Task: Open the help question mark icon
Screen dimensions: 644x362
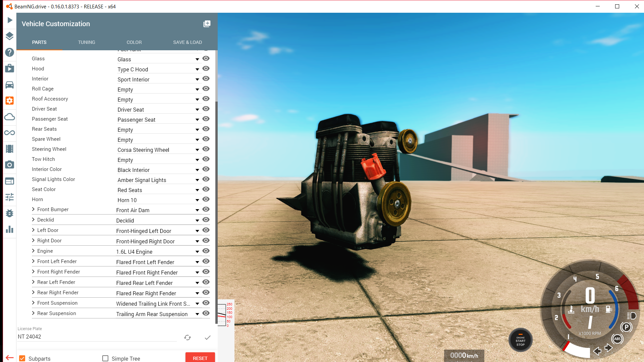Action: click(x=10, y=52)
